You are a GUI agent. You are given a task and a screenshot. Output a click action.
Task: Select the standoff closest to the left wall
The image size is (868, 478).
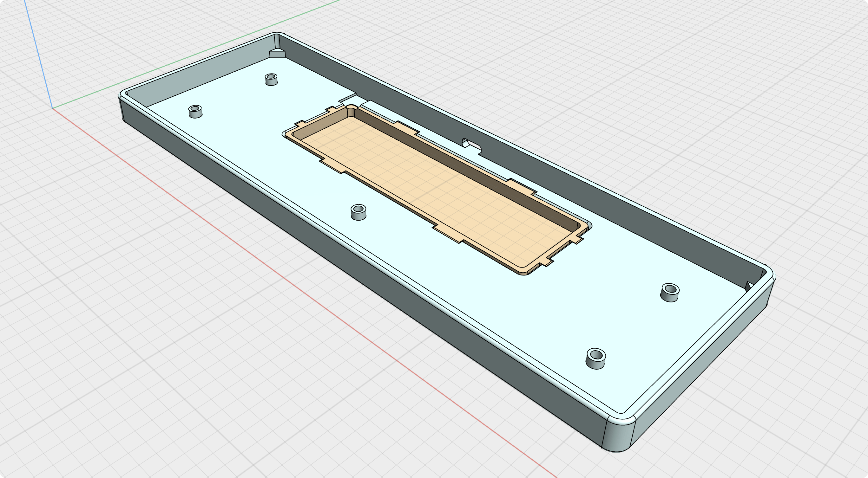pyautogui.click(x=195, y=112)
